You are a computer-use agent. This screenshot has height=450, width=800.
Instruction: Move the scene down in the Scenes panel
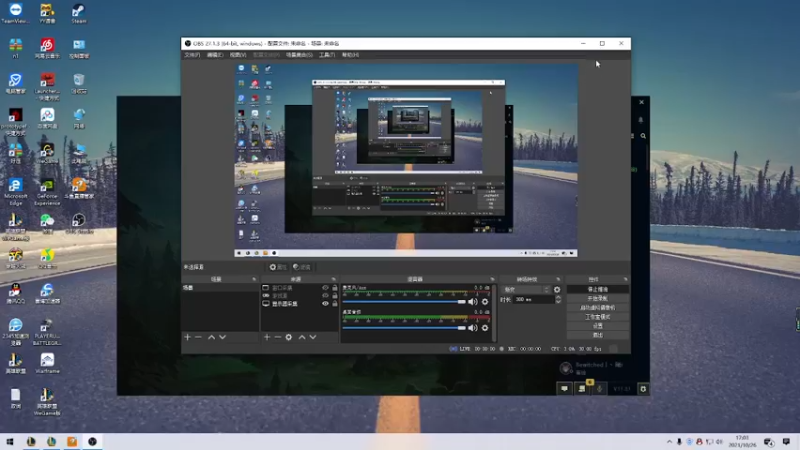coord(222,337)
